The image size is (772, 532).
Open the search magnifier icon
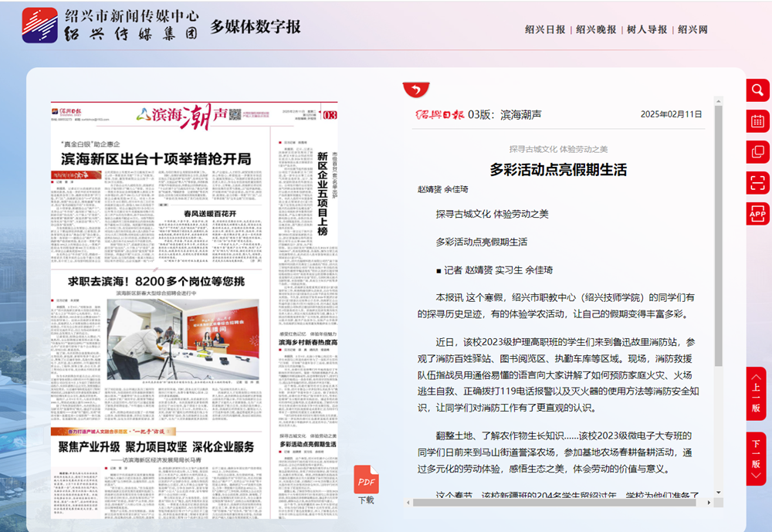coord(757,90)
